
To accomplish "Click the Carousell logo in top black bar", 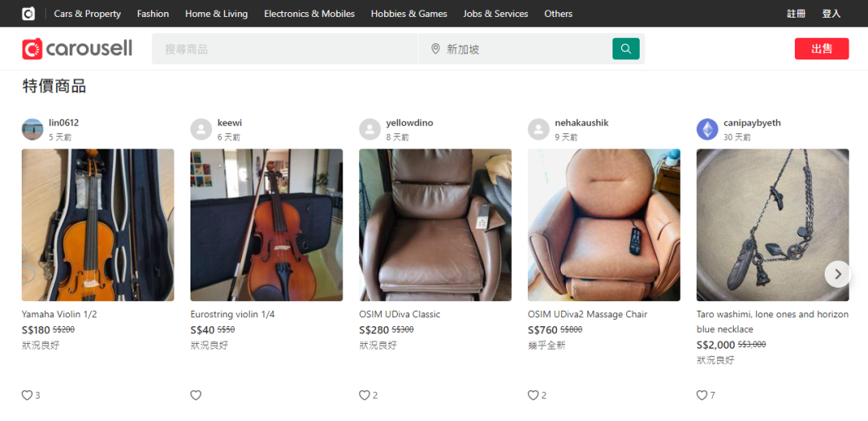I will click(28, 14).
